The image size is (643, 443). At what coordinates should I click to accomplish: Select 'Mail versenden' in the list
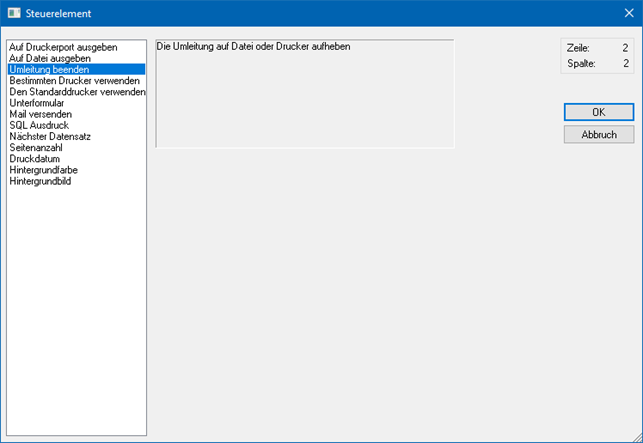point(41,114)
